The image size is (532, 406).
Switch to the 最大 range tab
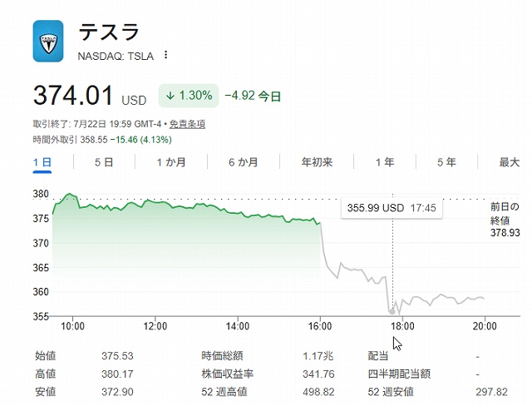click(510, 162)
